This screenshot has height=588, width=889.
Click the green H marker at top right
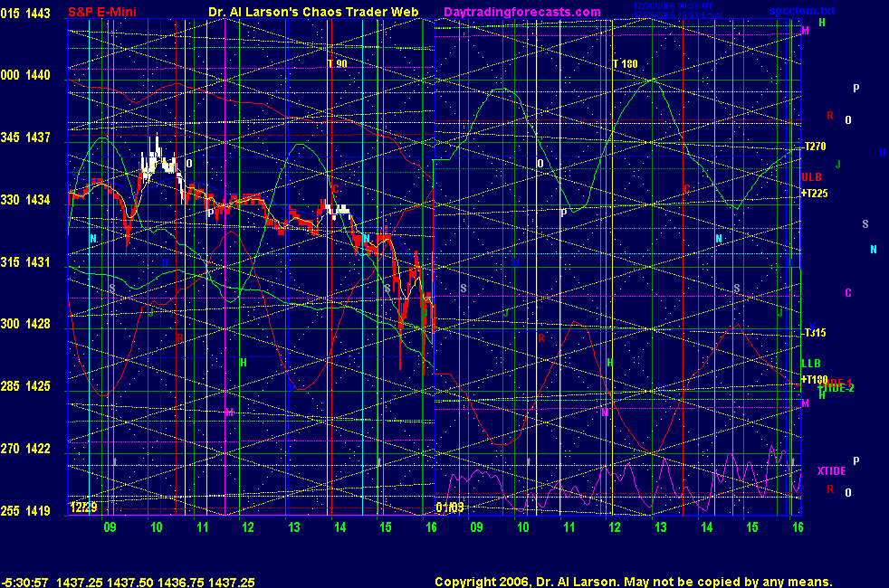[822, 22]
